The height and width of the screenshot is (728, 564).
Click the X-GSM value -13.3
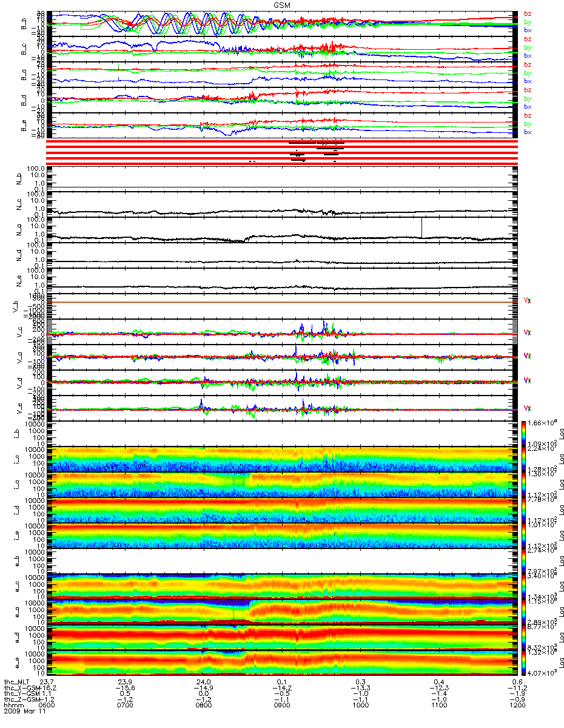coord(361,689)
